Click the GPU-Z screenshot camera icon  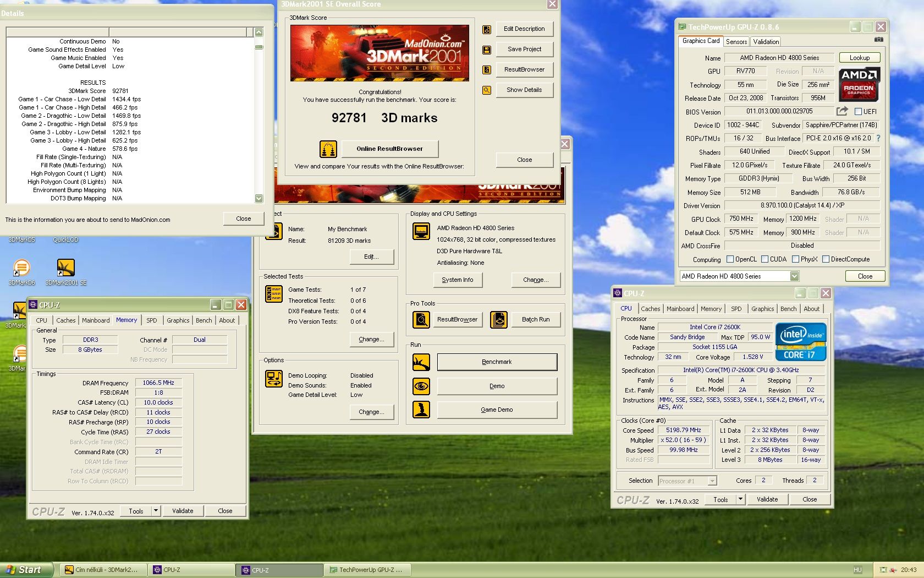879,40
